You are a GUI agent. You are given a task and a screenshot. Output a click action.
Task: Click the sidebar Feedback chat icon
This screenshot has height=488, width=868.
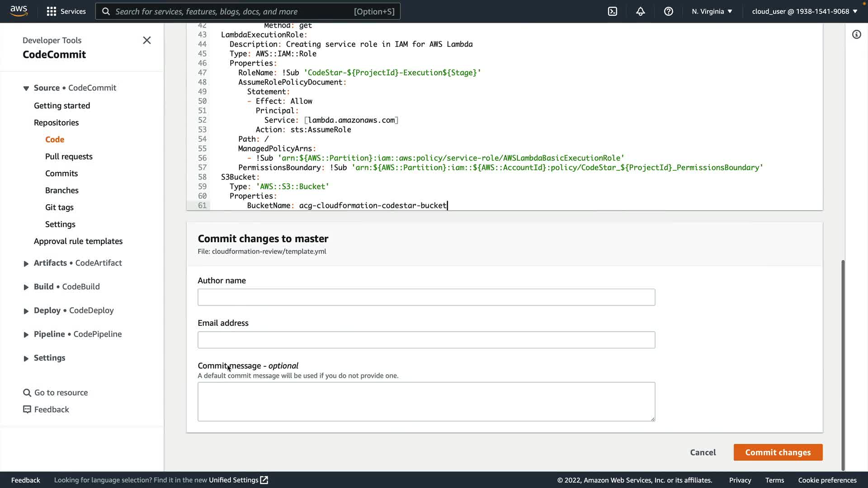pos(27,409)
